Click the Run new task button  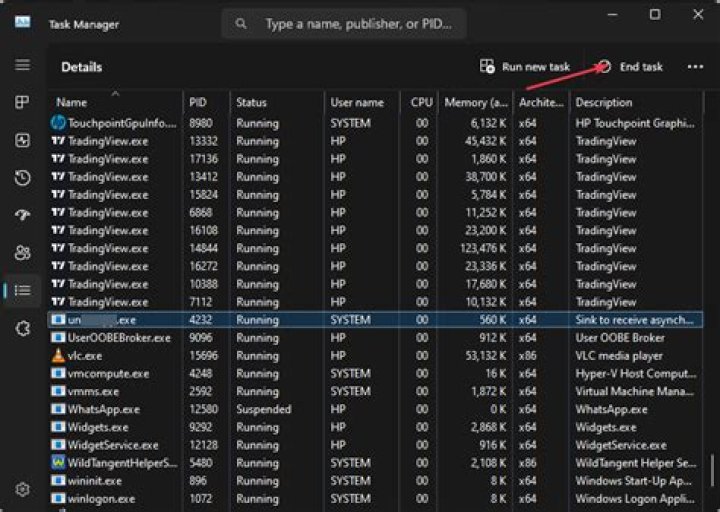pos(525,67)
